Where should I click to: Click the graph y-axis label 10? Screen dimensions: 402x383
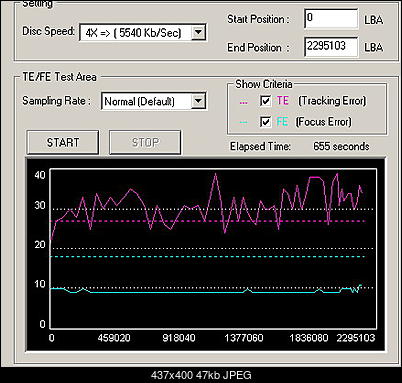click(x=40, y=284)
